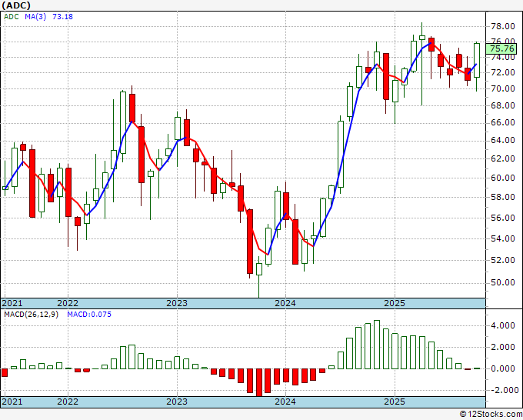Click 2021 on the price chart timeline

[x=12, y=303]
